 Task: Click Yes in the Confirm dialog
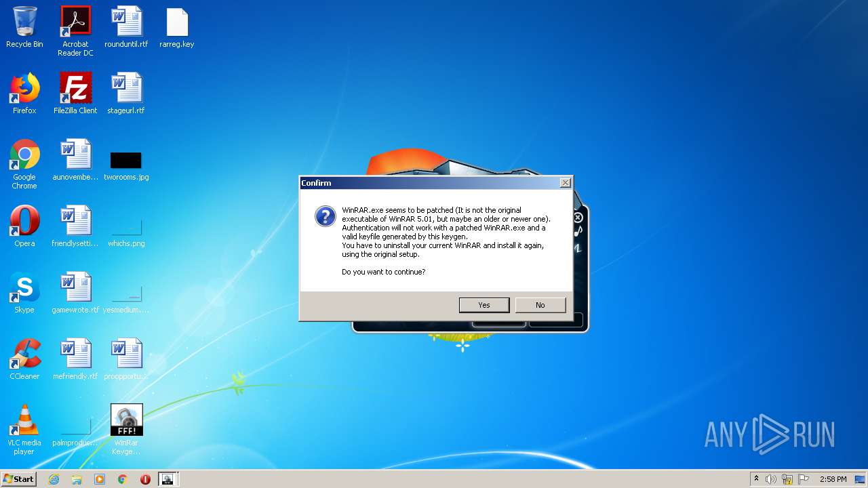click(x=484, y=305)
